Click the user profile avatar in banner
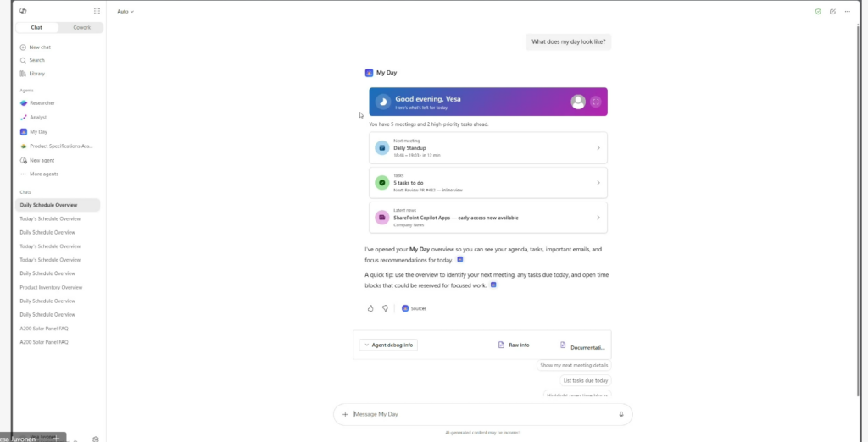This screenshot has width=868, height=442. (x=578, y=102)
